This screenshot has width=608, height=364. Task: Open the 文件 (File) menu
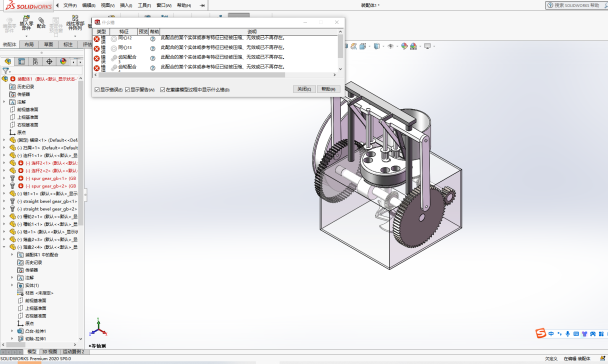(x=70, y=5)
